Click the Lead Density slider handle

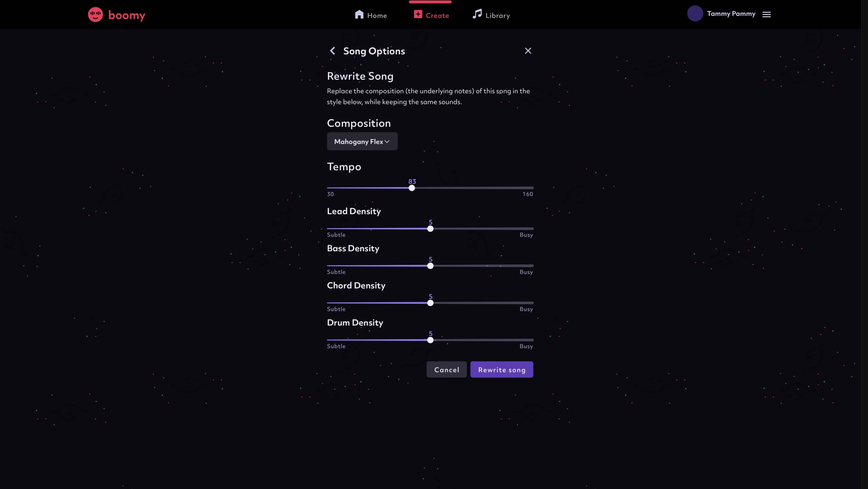pos(430,229)
